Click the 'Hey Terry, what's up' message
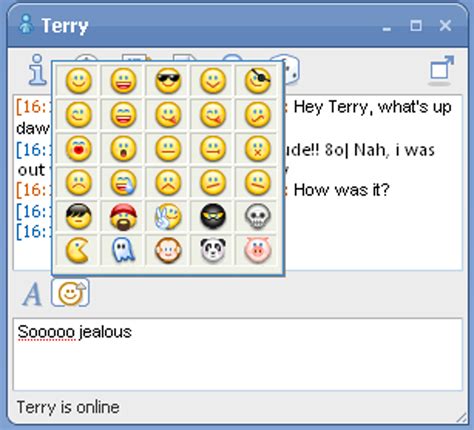474x430 pixels. 372,107
